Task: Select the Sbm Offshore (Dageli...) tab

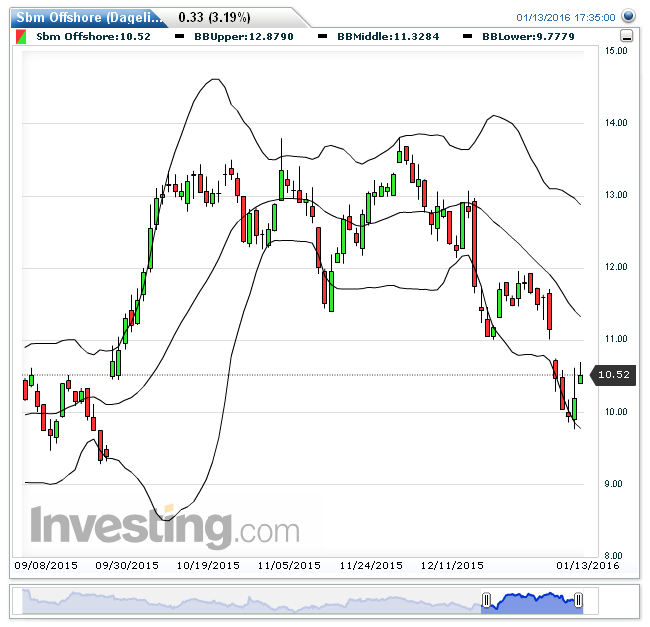Action: tap(88, 17)
